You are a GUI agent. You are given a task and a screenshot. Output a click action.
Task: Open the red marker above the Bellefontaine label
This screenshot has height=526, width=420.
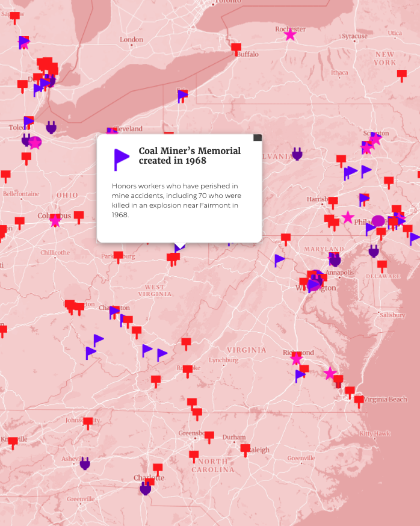pos(5,176)
